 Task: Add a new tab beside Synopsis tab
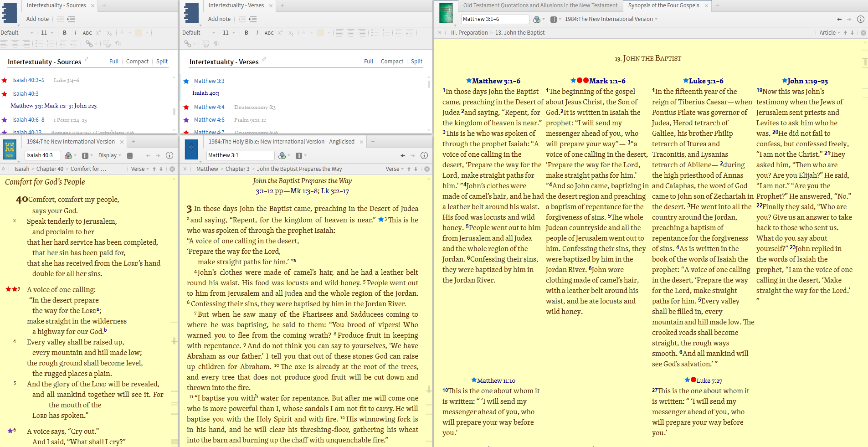pyautogui.click(x=718, y=5)
